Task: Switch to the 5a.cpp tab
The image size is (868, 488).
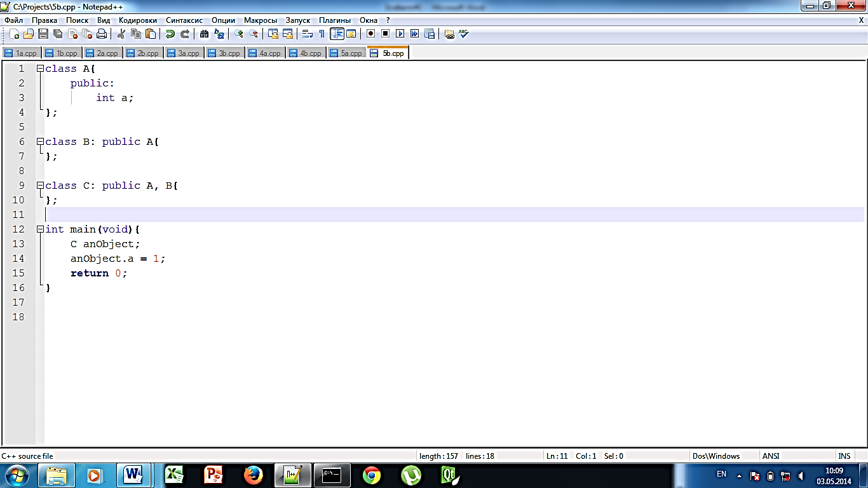Action: pos(347,53)
